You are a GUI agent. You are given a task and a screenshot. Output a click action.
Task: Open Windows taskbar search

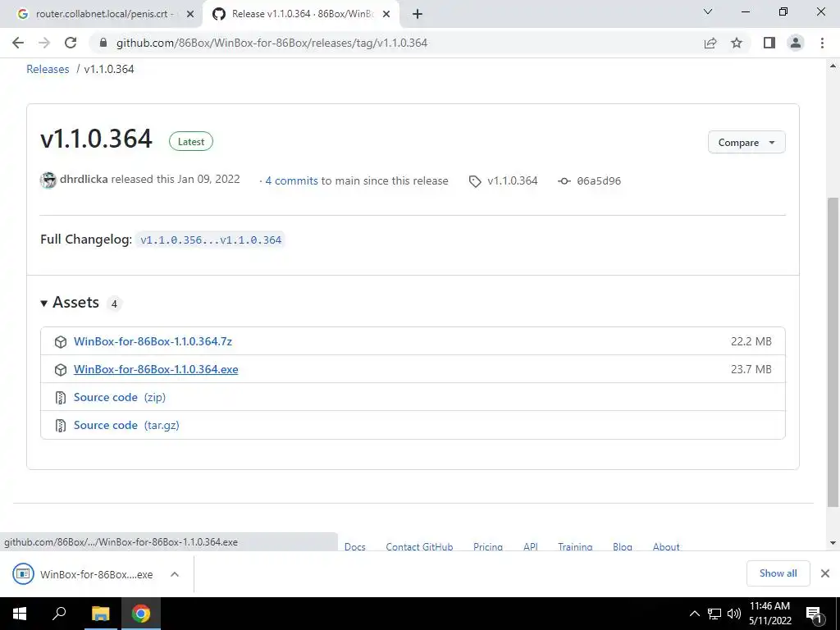point(59,614)
